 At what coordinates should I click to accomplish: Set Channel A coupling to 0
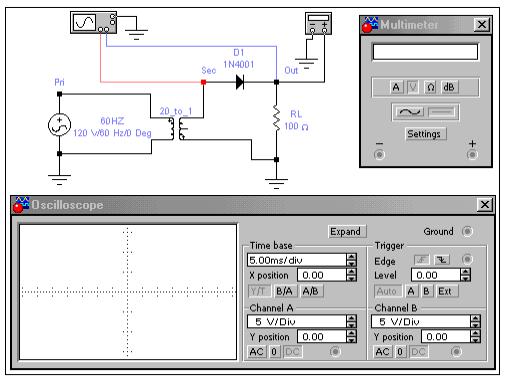[x=274, y=352]
